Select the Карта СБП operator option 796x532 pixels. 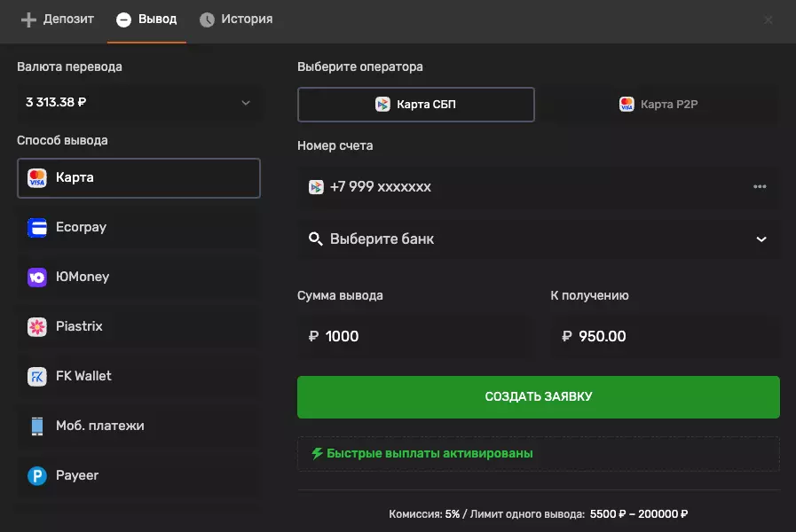tap(415, 104)
